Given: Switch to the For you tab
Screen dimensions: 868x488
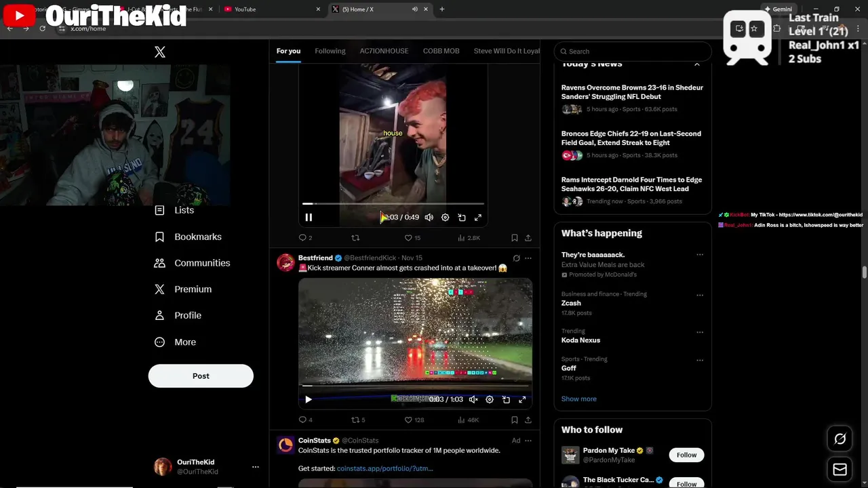Looking at the screenshot, I should 288,51.
